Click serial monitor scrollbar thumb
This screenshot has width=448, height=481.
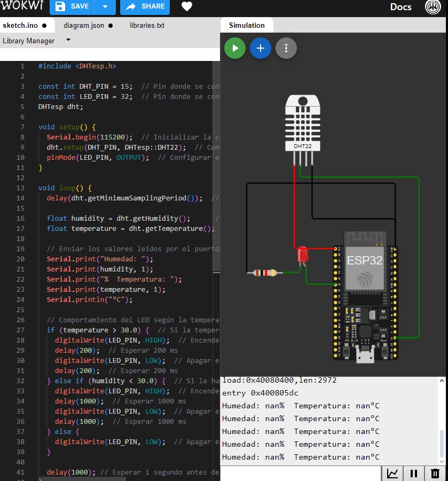point(442,444)
